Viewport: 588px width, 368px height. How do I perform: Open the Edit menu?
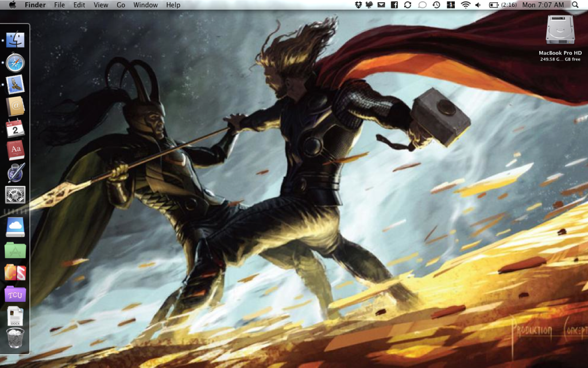point(79,5)
